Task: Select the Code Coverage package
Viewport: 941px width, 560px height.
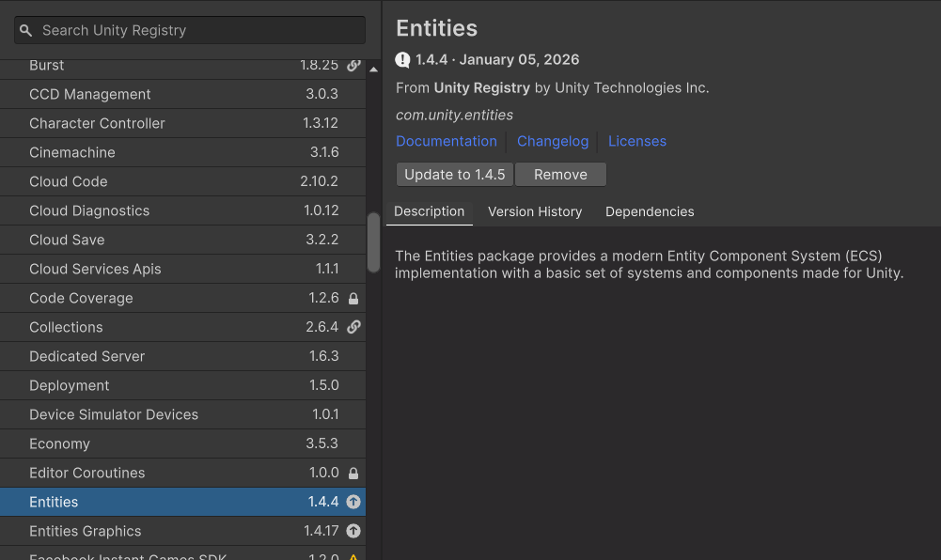Action: (x=182, y=298)
